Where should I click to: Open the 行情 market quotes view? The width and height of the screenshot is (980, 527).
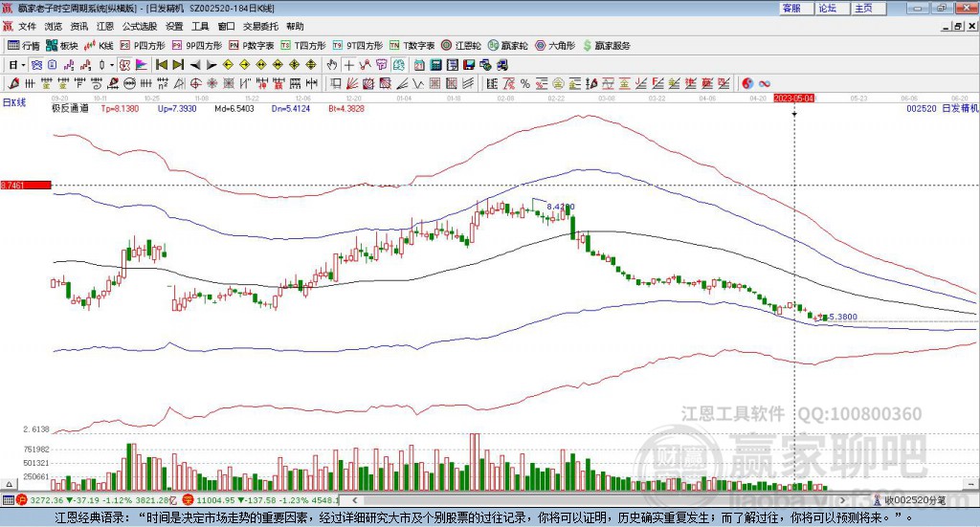23,46
